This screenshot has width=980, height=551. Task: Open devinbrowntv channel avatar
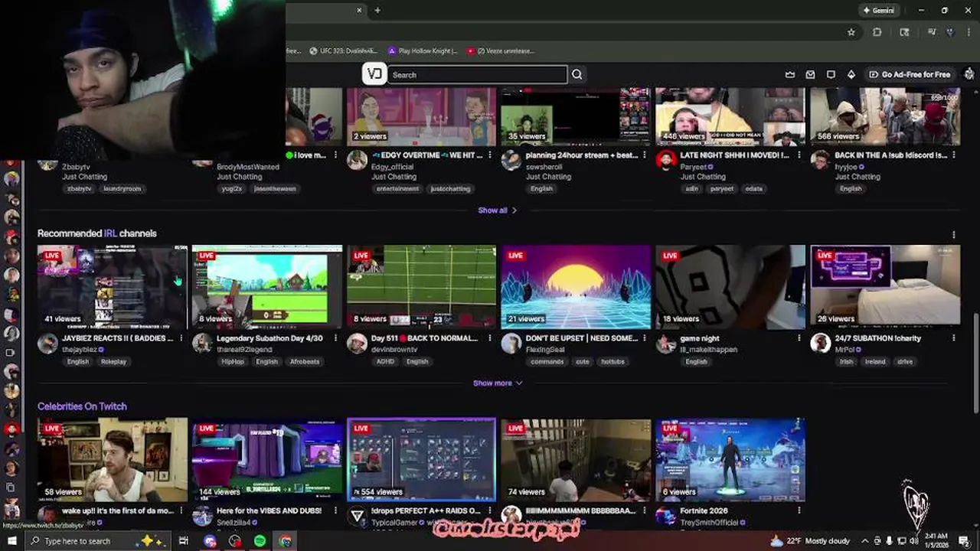click(357, 344)
